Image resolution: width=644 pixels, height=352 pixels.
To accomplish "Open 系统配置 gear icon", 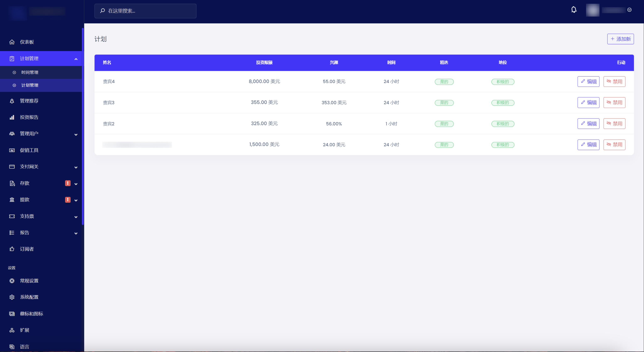I will [12, 297].
